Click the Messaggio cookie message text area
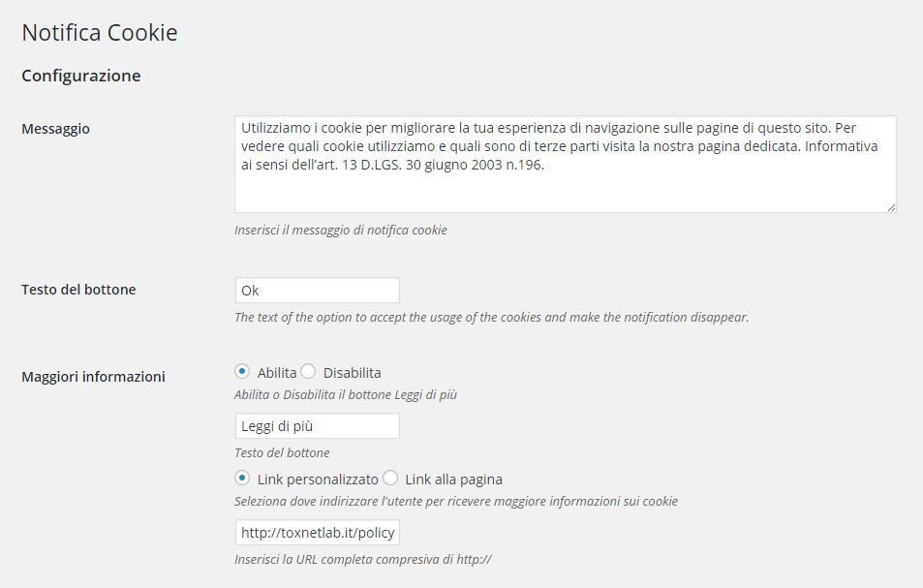923x588 pixels. [x=565, y=165]
